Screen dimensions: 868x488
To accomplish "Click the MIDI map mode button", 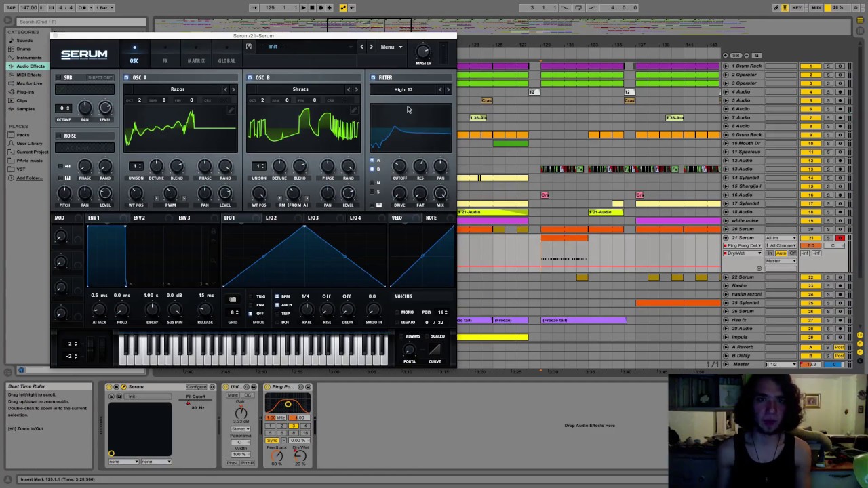I will (x=816, y=7).
